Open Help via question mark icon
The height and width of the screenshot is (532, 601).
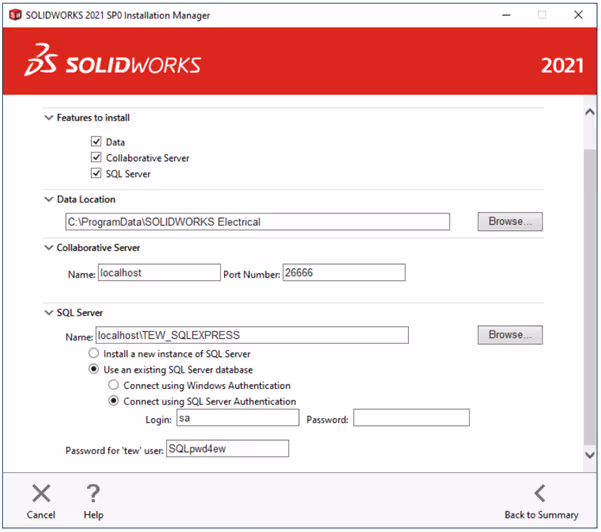[x=93, y=493]
